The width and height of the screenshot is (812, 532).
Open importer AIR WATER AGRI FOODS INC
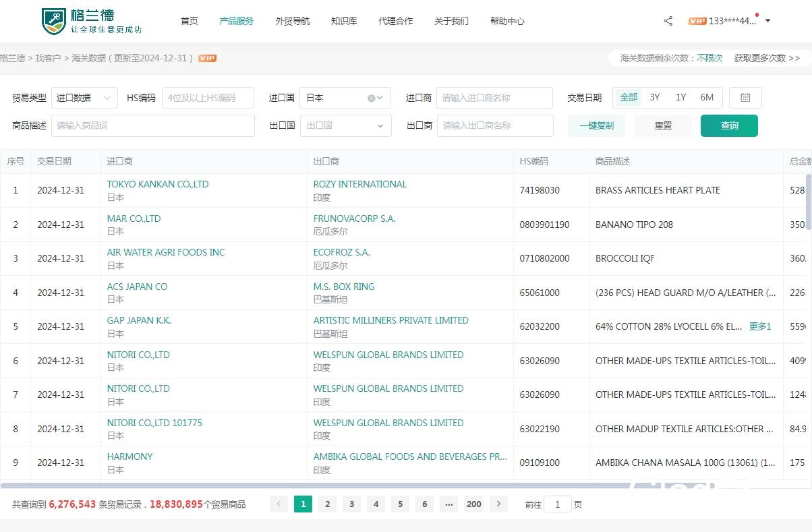pyautogui.click(x=166, y=252)
